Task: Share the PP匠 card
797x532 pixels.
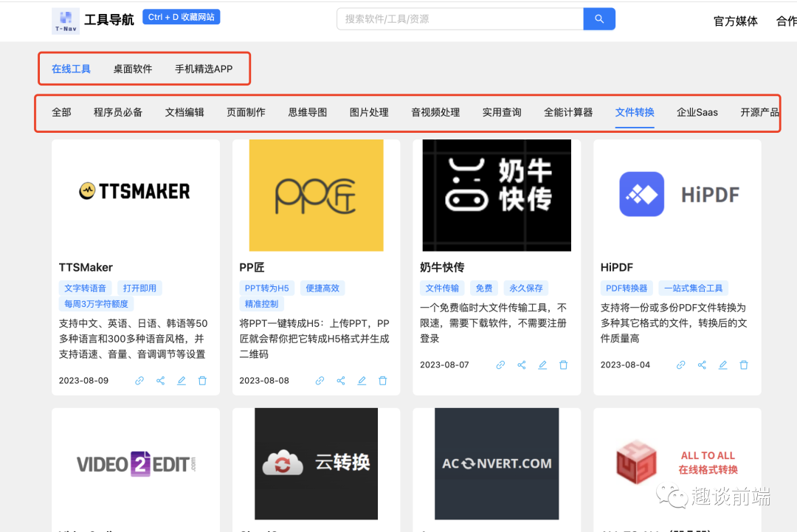Action: [x=341, y=381]
